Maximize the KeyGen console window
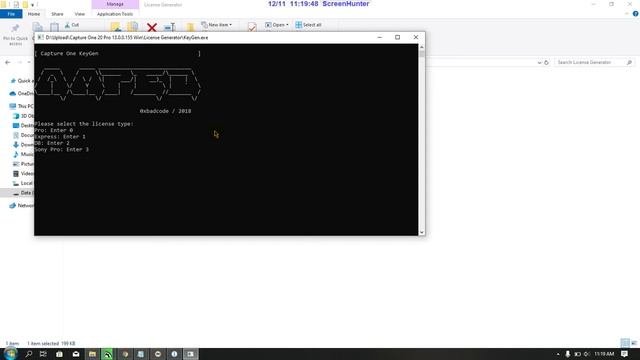The height and width of the screenshot is (360, 640). pos(398,37)
